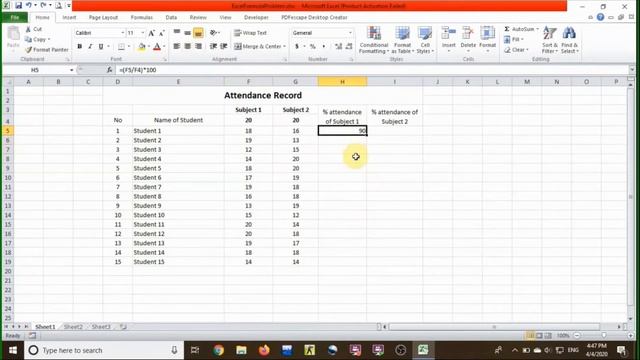Toggle Underline formatting

pyautogui.click(x=101, y=47)
